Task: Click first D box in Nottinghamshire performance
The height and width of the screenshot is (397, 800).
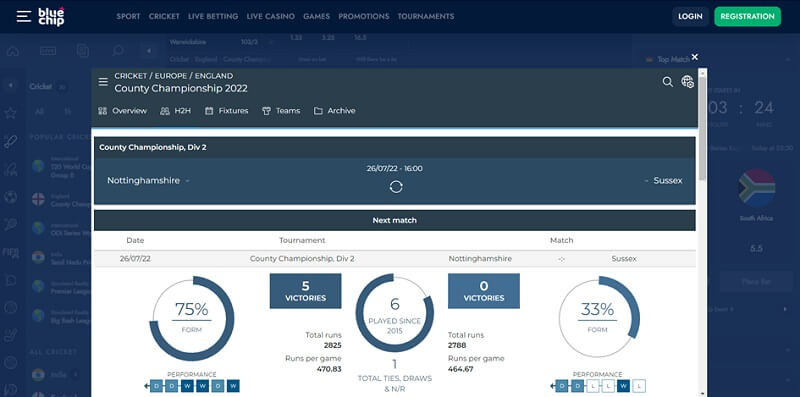Action: pyautogui.click(x=156, y=386)
